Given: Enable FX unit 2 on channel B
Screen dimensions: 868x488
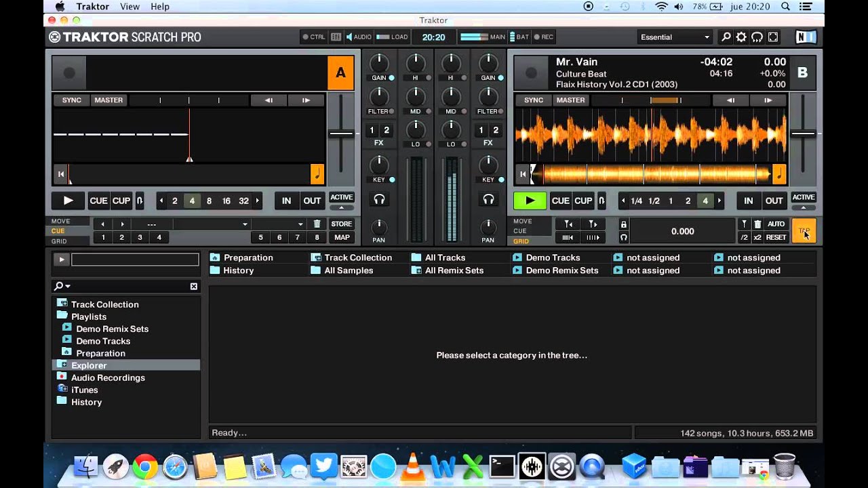Looking at the screenshot, I should [496, 130].
